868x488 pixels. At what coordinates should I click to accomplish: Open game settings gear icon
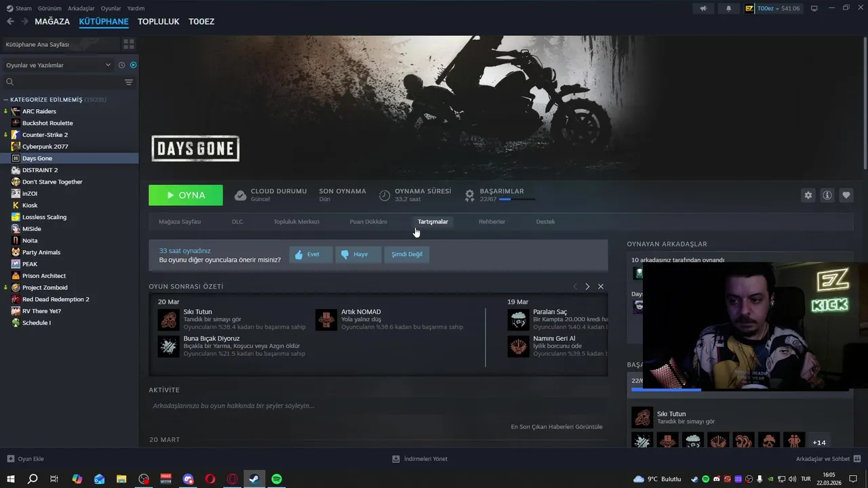[808, 195]
